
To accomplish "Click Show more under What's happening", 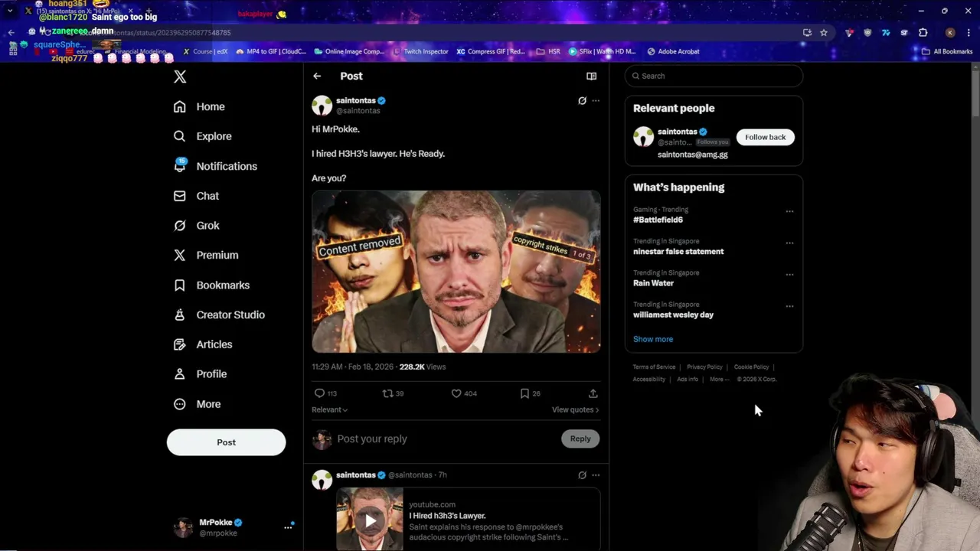I will coord(653,339).
